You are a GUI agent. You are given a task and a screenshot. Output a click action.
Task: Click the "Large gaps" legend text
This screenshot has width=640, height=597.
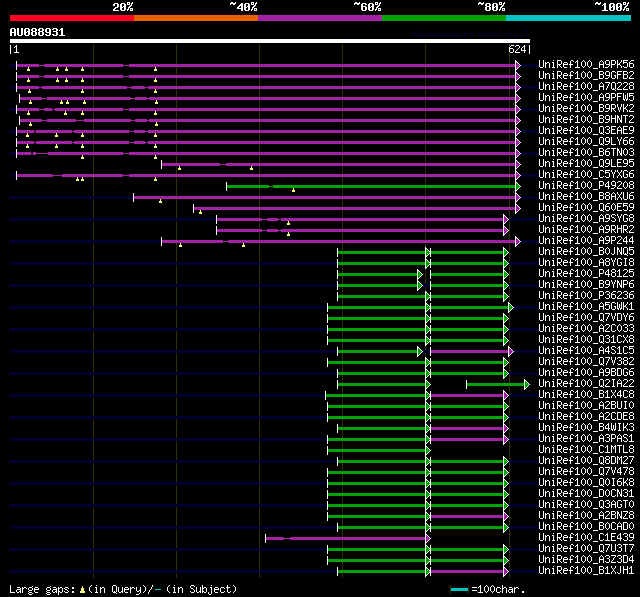tap(42, 589)
